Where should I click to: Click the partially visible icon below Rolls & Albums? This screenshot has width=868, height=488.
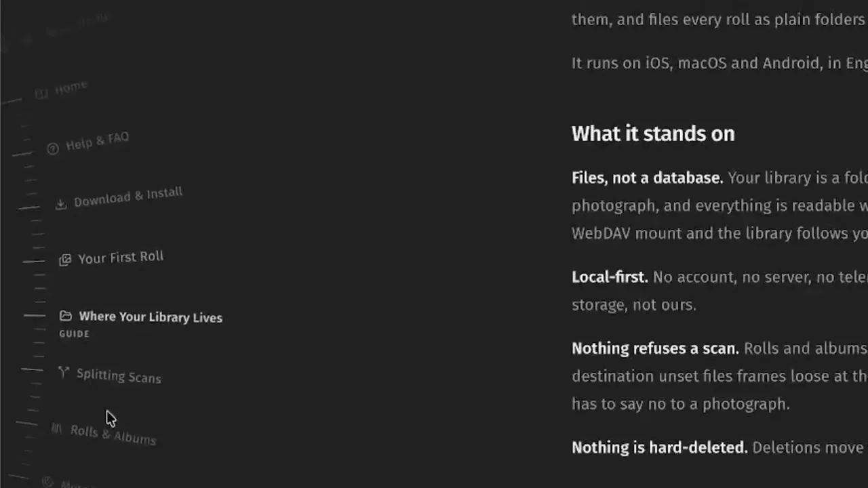[x=47, y=482]
